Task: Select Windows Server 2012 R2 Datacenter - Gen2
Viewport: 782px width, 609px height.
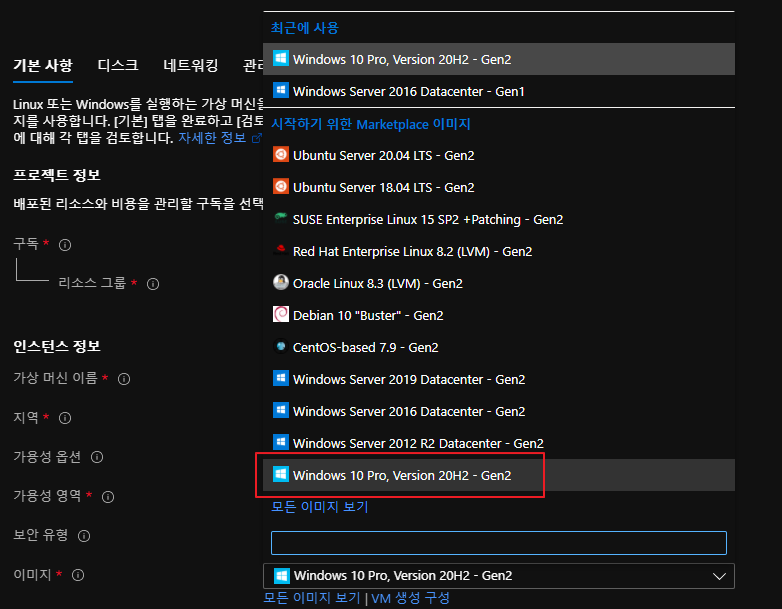Action: (x=499, y=443)
